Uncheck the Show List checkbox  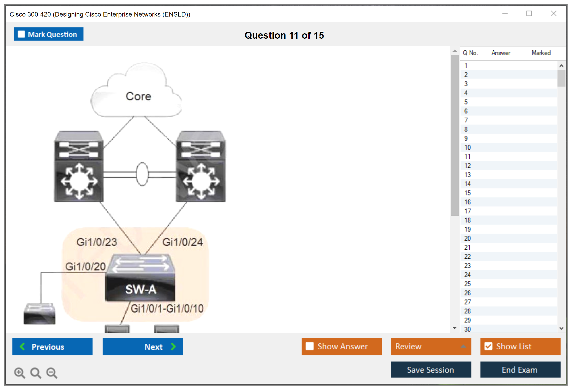point(488,346)
